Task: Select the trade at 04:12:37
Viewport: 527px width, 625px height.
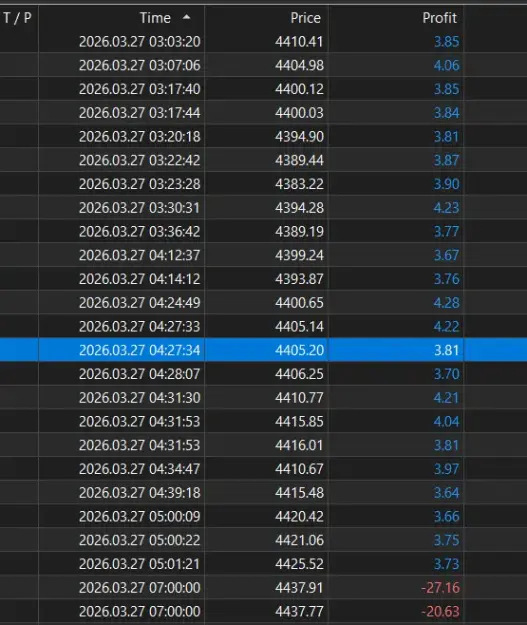Action: (264, 255)
